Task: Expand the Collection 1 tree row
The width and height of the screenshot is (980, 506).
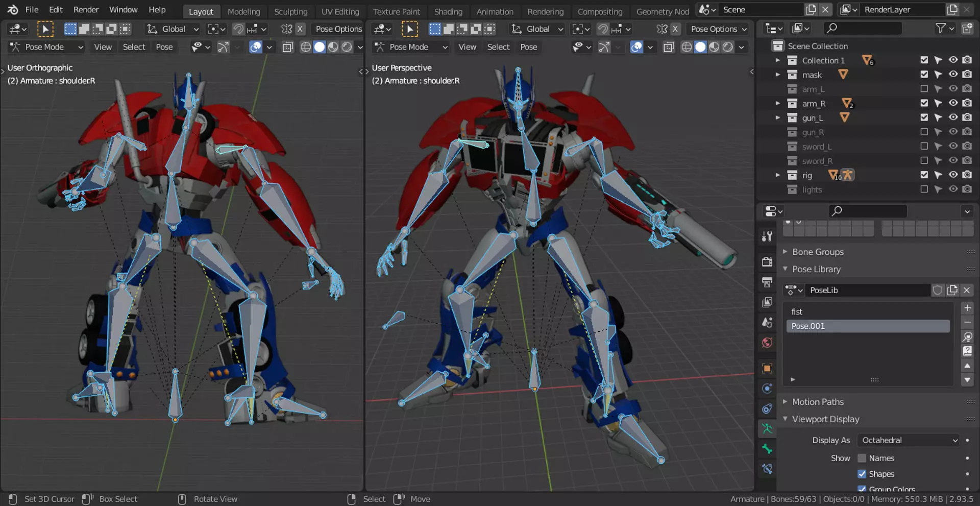Action: pos(778,60)
